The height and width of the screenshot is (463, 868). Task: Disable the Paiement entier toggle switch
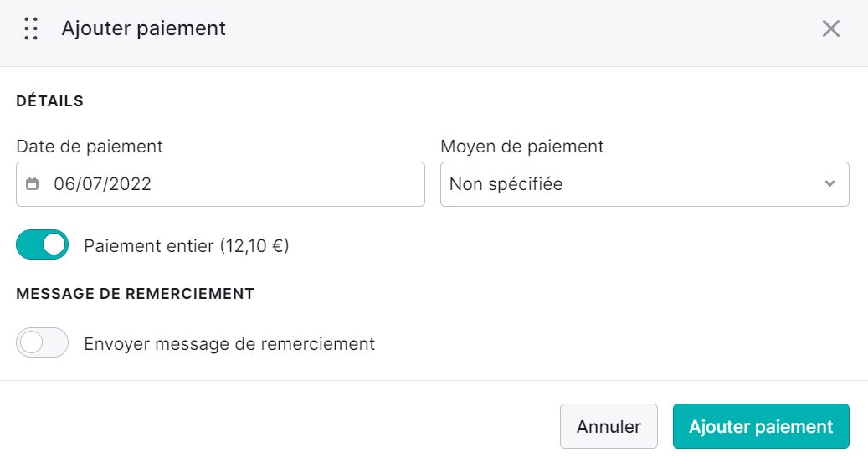click(42, 244)
